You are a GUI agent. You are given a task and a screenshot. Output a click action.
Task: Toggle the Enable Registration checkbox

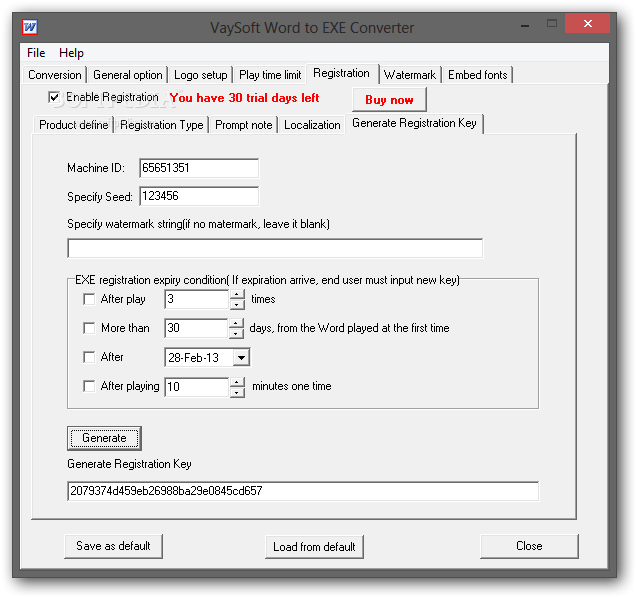[x=54, y=97]
